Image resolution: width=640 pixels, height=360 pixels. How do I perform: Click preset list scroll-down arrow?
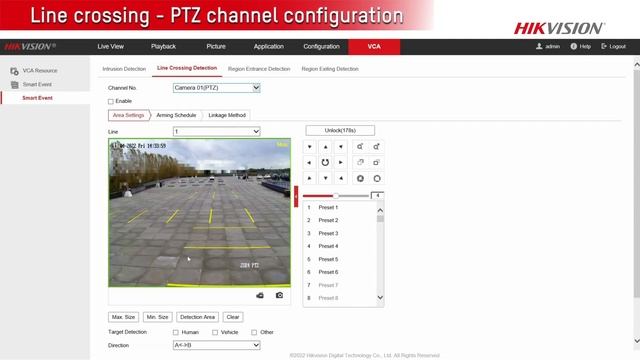(380, 298)
